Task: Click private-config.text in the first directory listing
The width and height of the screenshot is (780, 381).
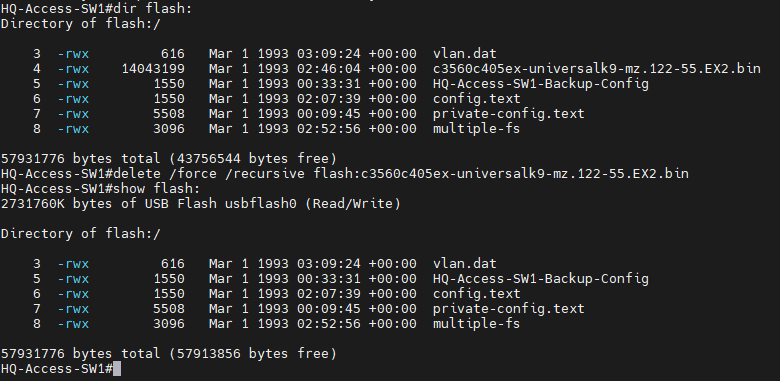Action: (508, 113)
